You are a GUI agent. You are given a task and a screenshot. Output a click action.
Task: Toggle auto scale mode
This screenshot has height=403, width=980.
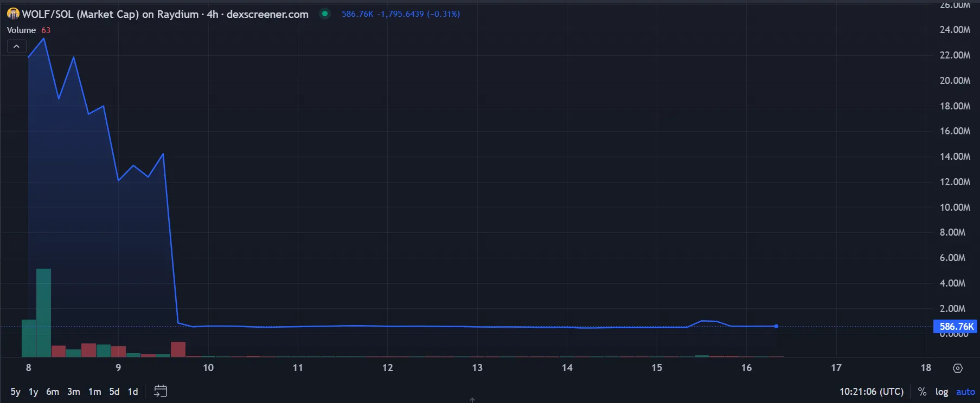tap(965, 392)
